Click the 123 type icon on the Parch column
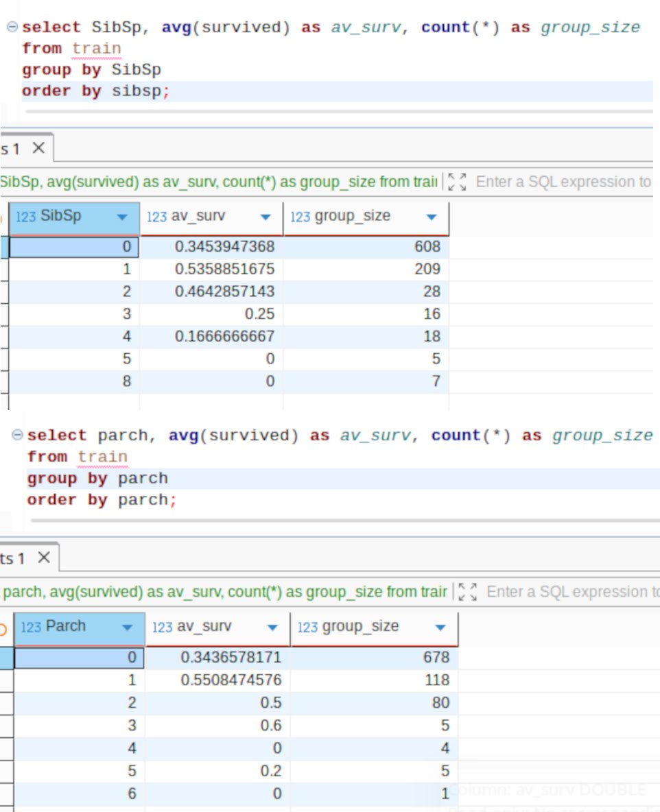660x812 pixels. (31, 627)
